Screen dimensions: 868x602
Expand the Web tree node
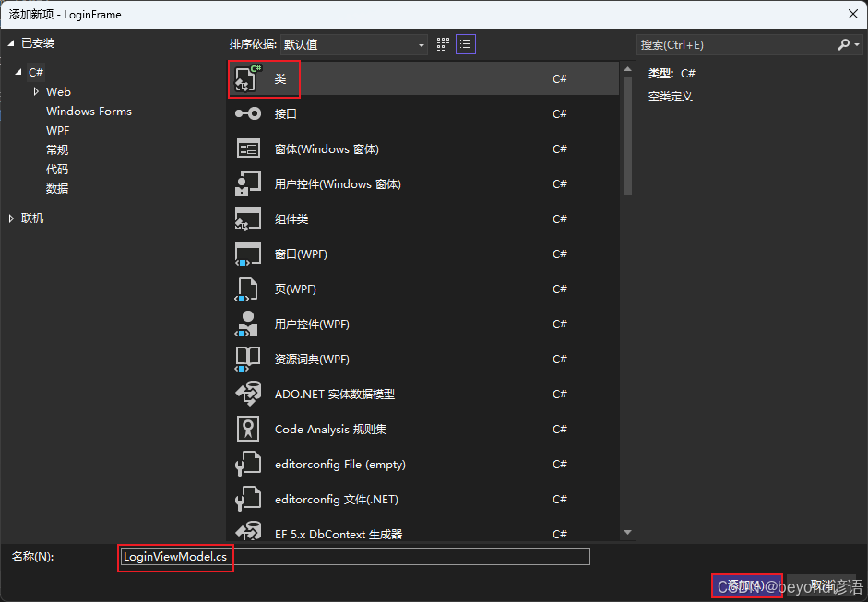(x=36, y=91)
